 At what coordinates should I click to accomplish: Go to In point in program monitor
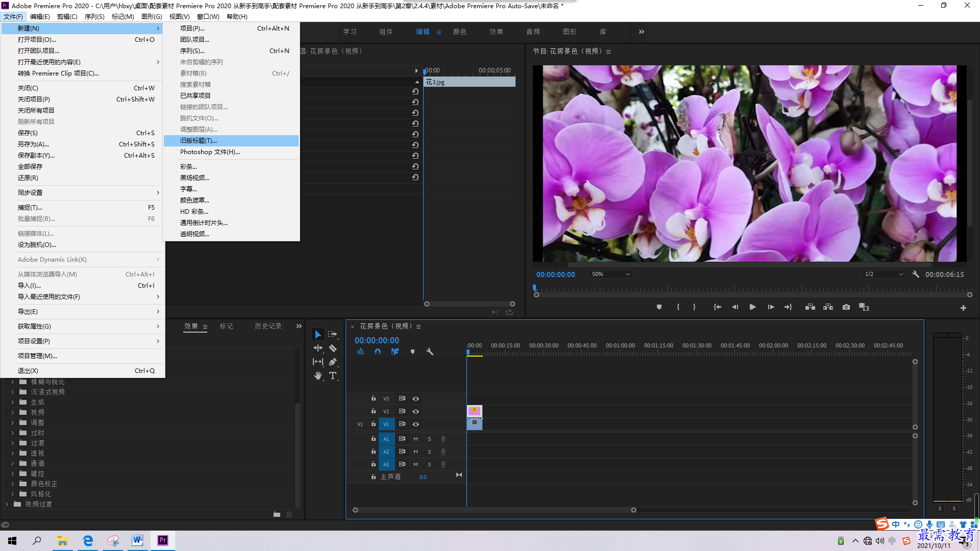(717, 307)
